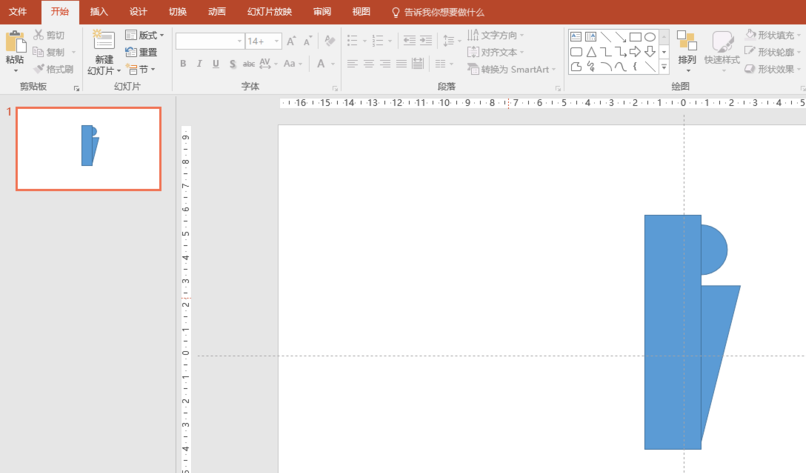Click the Paste (粘贴) icon
Image resolution: width=806 pixels, height=473 pixels.
pyautogui.click(x=15, y=42)
